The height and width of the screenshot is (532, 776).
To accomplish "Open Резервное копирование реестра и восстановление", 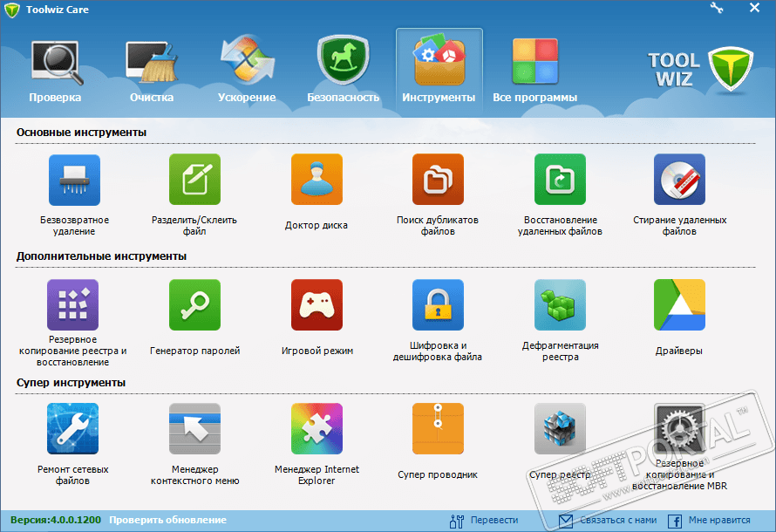I will tap(72, 305).
